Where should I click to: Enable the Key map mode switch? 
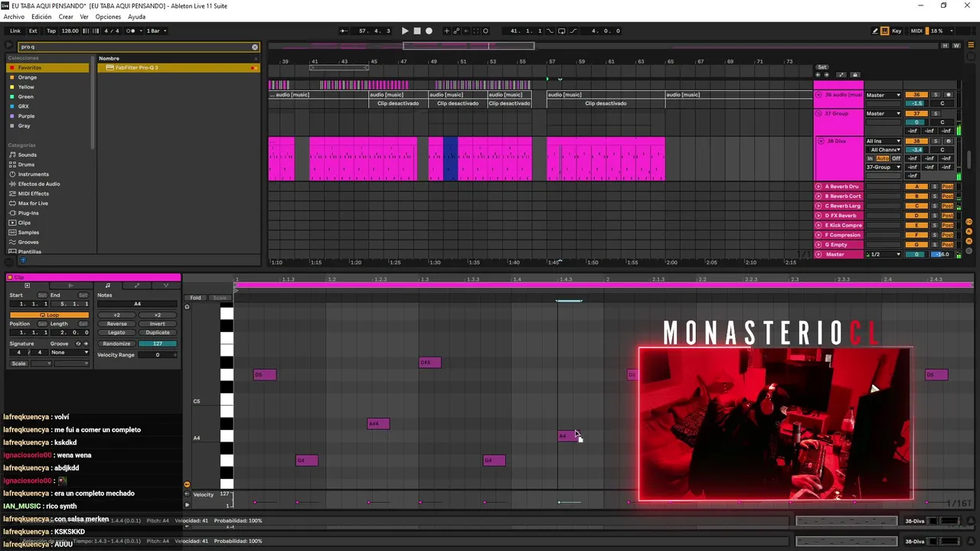(897, 31)
